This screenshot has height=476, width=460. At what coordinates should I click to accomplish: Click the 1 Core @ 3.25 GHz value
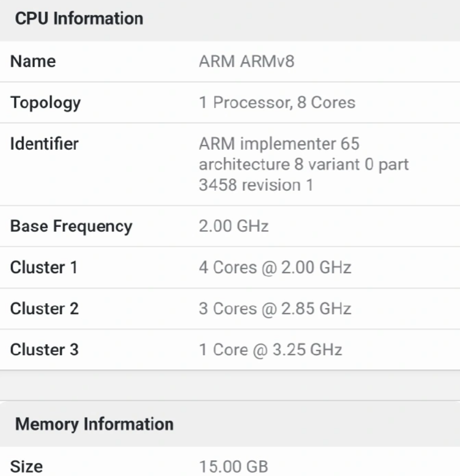tap(270, 350)
